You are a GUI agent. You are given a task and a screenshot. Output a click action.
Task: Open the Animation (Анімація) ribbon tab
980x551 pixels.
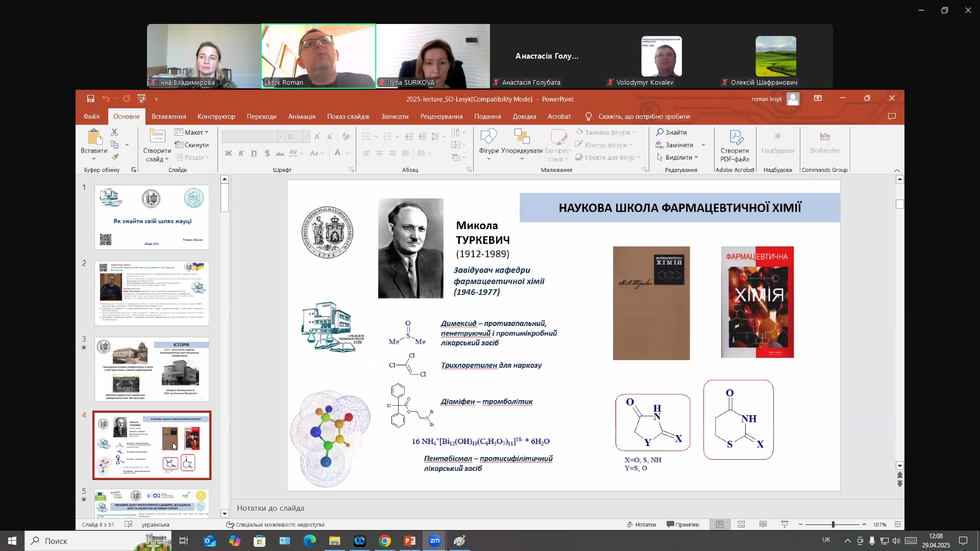pyautogui.click(x=302, y=116)
